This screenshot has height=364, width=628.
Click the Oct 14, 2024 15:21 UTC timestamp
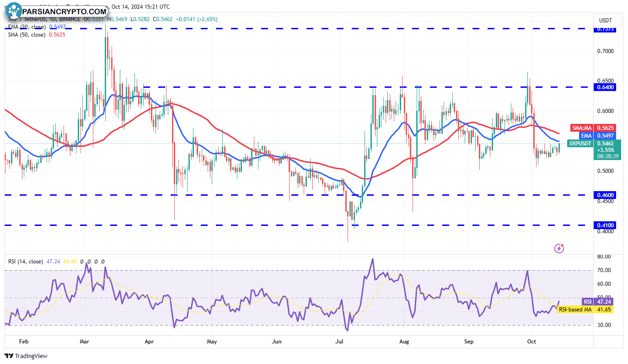click(140, 7)
